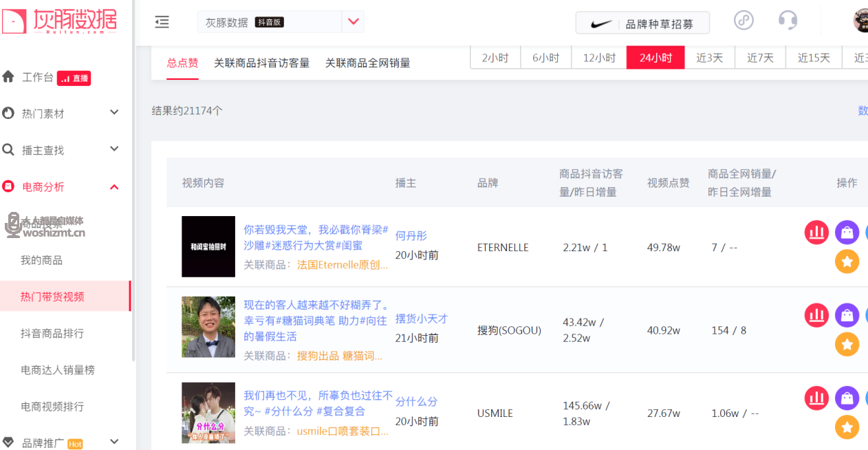
Task: Select the 近15天 time range
Action: [814, 58]
